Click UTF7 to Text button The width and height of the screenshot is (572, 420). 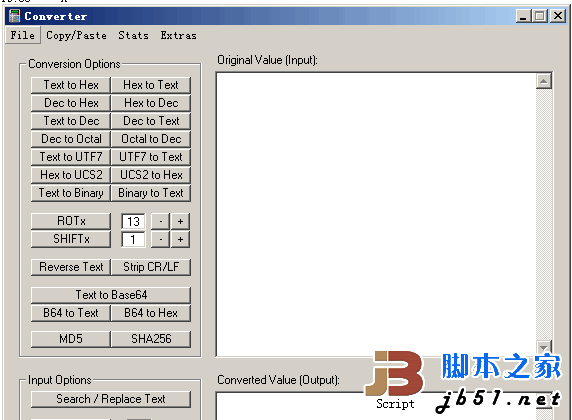pyautogui.click(x=151, y=157)
